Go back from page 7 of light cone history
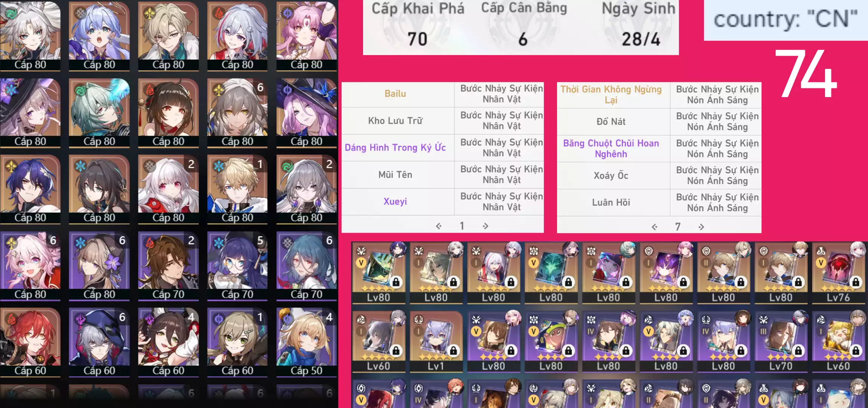Image resolution: width=868 pixels, height=408 pixels. pos(654,227)
